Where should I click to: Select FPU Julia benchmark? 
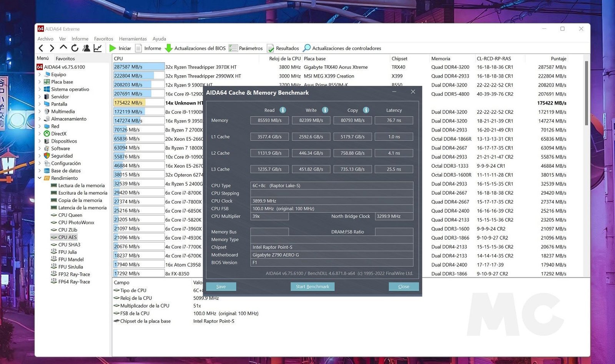[68, 252]
